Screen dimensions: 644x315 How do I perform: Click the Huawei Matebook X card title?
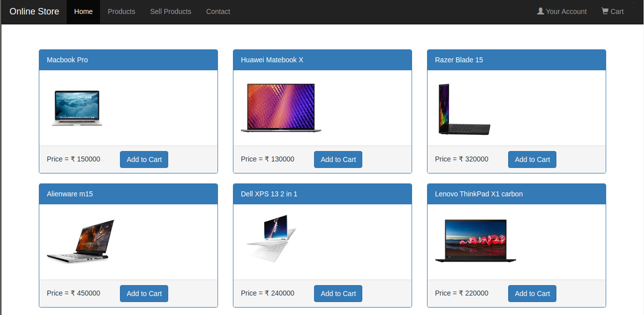point(272,60)
